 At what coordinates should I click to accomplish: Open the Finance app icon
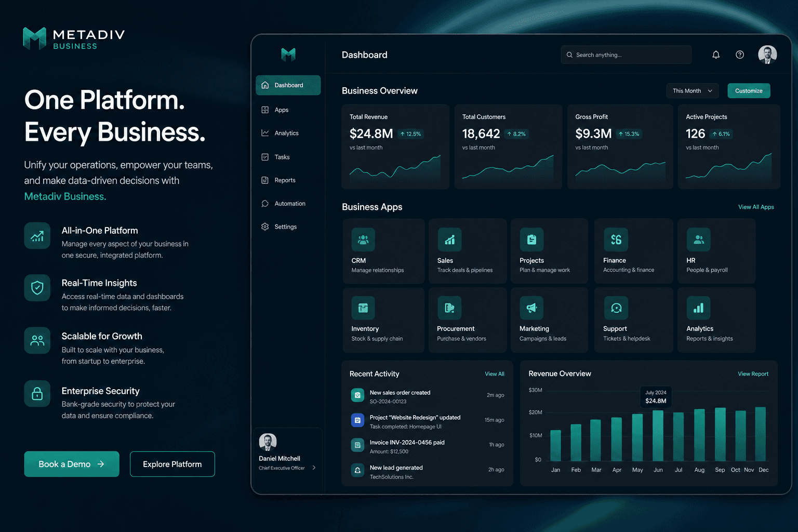click(616, 240)
